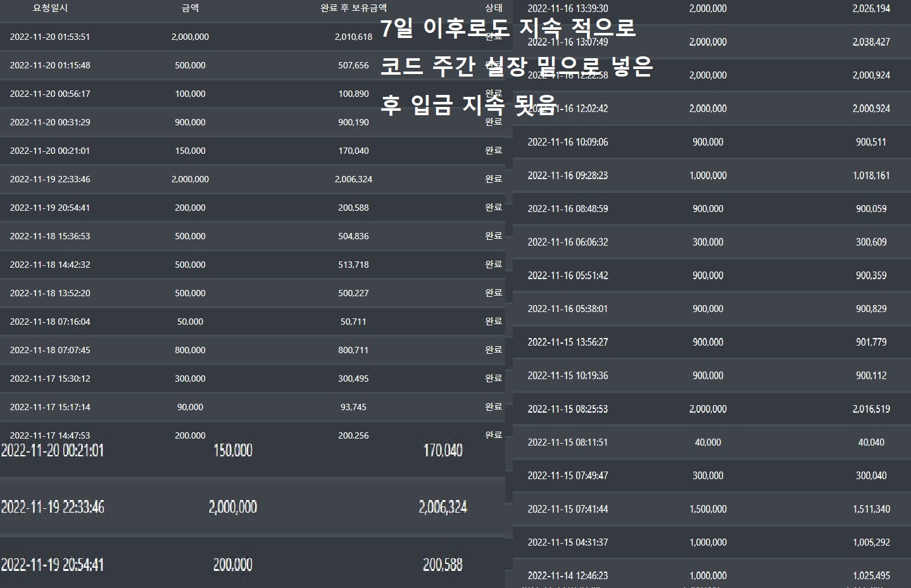
Task: Select the 2022-11-15 13:56:27 timestamp
Action: pyautogui.click(x=568, y=342)
